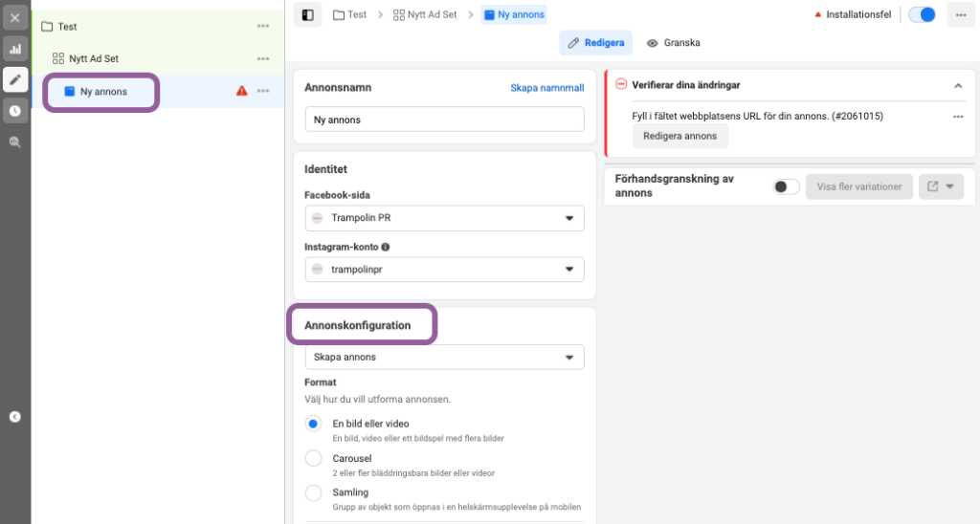The width and height of the screenshot is (980, 524).
Task: Open the clock history icon in sidebar
Action: pos(15,111)
